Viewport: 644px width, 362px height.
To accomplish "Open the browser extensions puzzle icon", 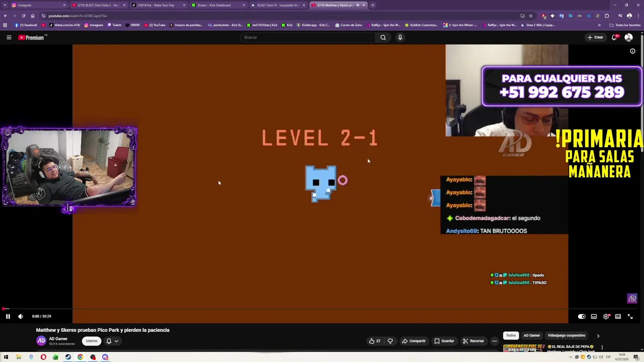I will coord(607,16).
